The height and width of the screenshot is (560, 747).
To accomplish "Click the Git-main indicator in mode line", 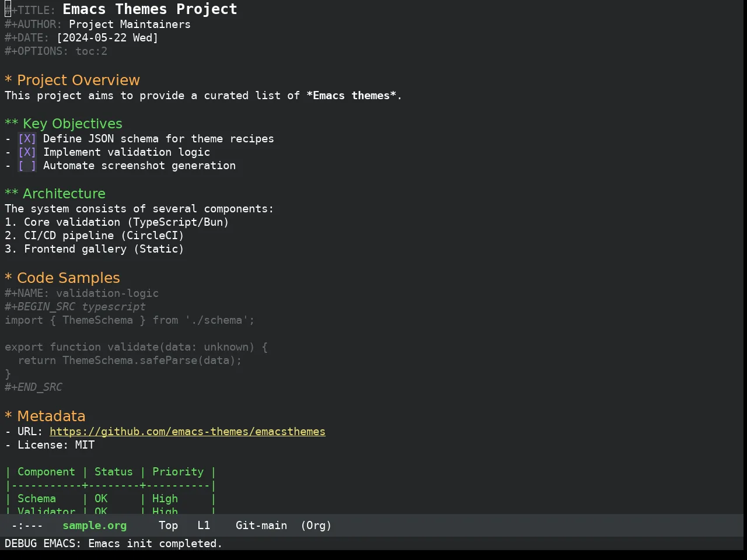I will click(261, 526).
